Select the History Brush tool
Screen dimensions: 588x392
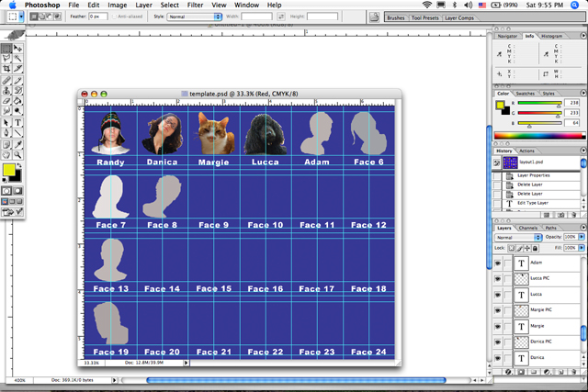[x=17, y=91]
